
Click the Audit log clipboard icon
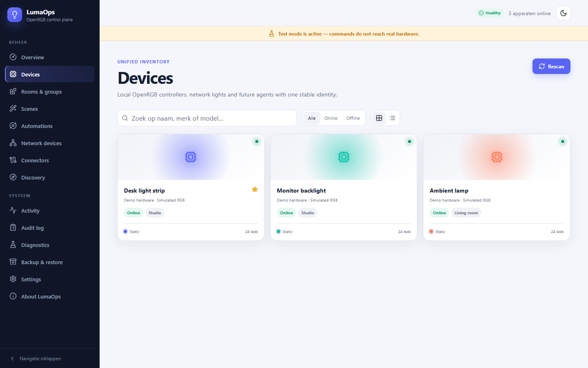click(13, 228)
